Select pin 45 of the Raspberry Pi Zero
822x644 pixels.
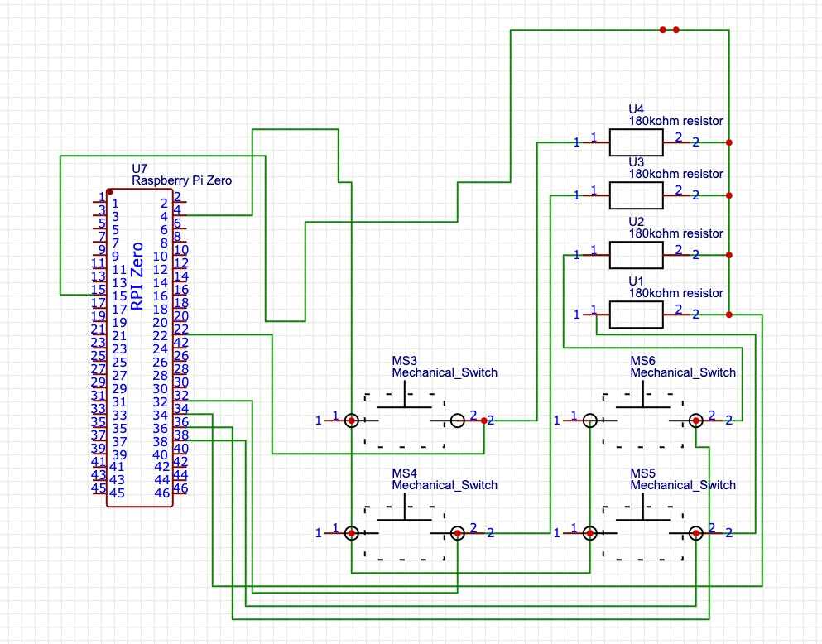tap(99, 493)
